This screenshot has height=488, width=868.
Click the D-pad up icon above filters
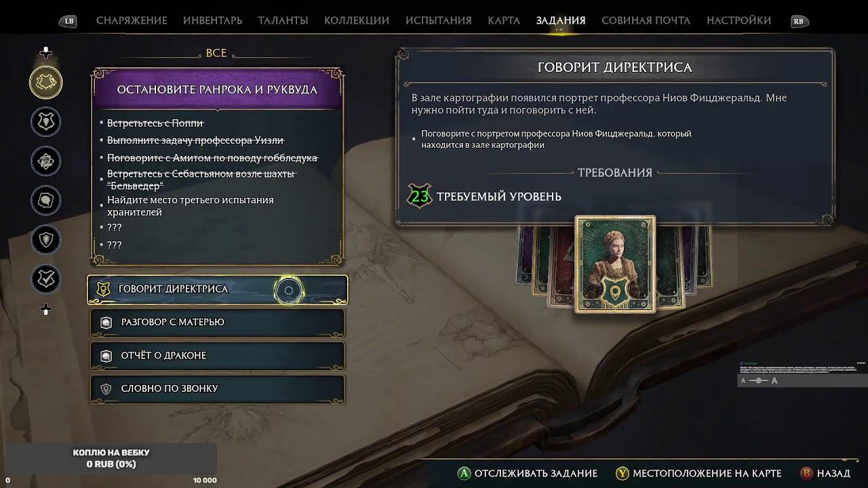click(46, 53)
